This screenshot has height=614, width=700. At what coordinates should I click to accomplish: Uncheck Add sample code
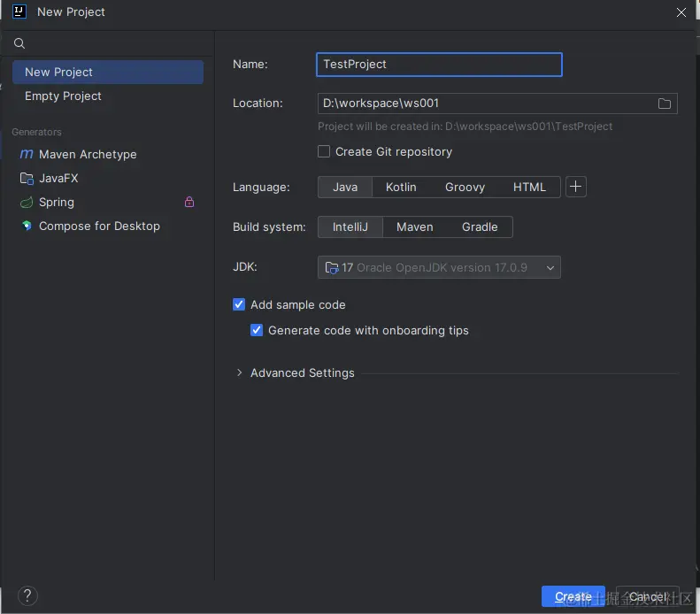click(x=239, y=304)
